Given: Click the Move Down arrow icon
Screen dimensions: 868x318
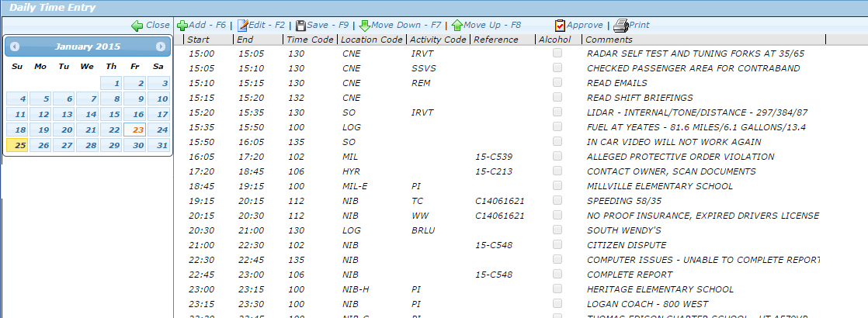Looking at the screenshot, I should coord(365,26).
